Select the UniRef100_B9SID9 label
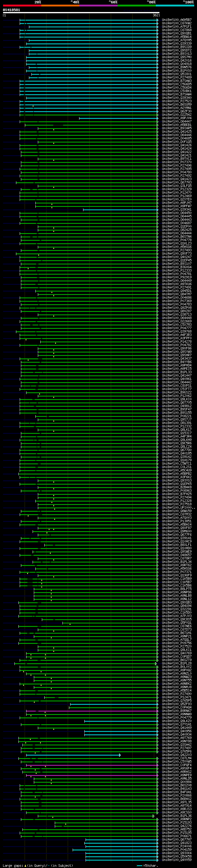 (x=176, y=47)
